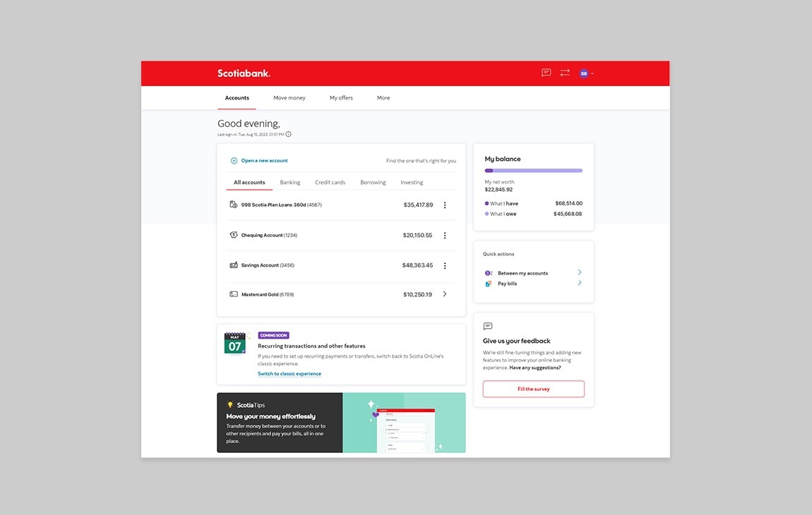Click the Savings Account icon

234,265
